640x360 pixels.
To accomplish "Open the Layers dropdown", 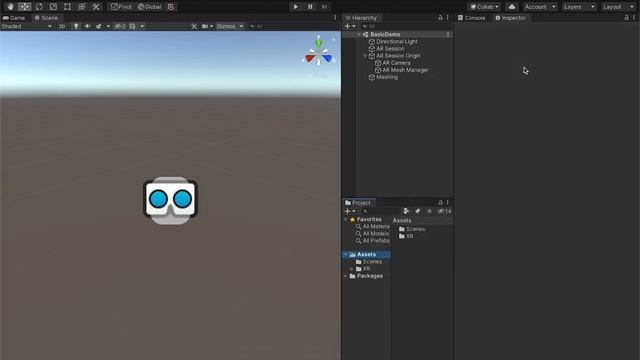I will pyautogui.click(x=578, y=7).
